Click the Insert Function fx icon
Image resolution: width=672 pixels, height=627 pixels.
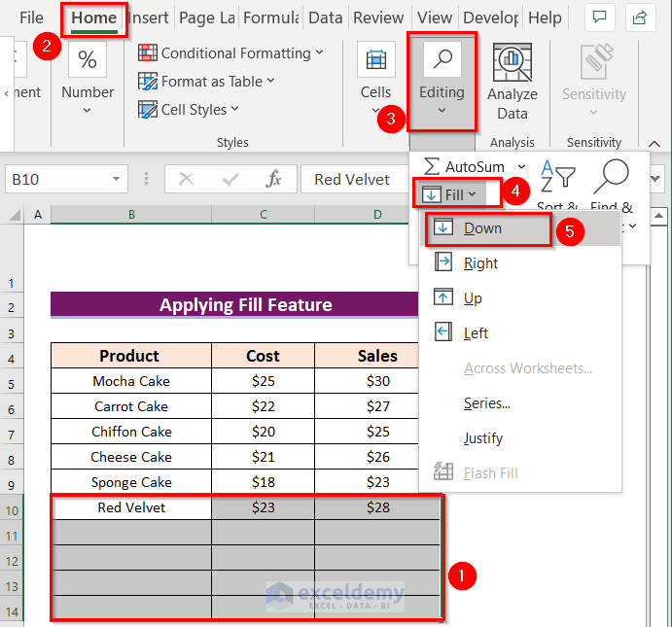pyautogui.click(x=273, y=179)
